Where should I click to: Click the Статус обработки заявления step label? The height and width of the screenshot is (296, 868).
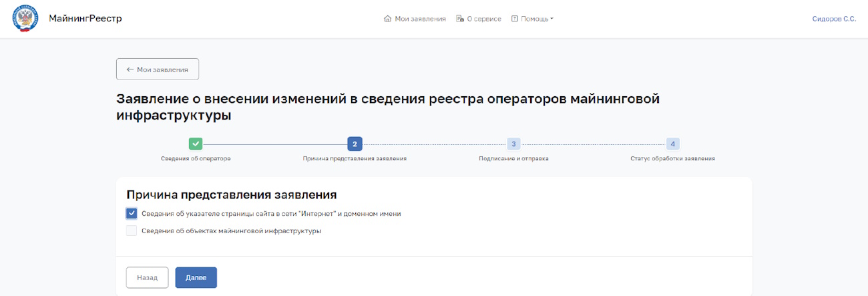[x=673, y=159]
